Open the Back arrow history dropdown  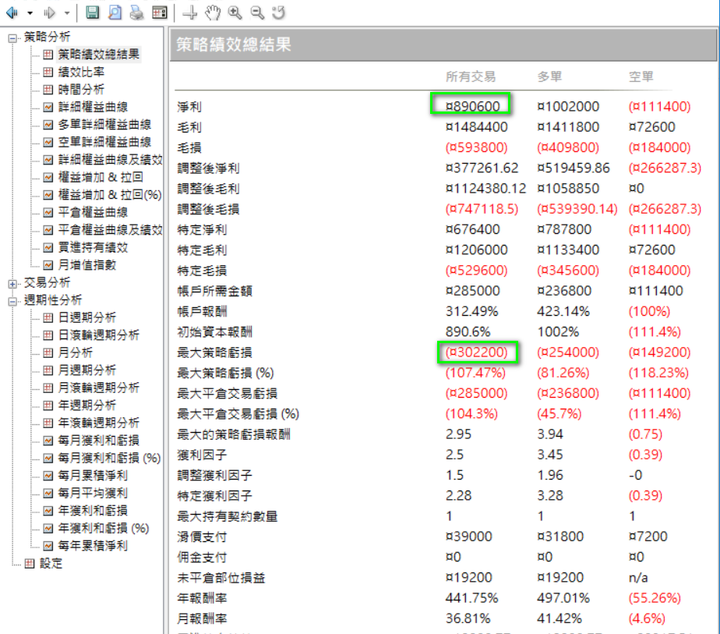30,13
